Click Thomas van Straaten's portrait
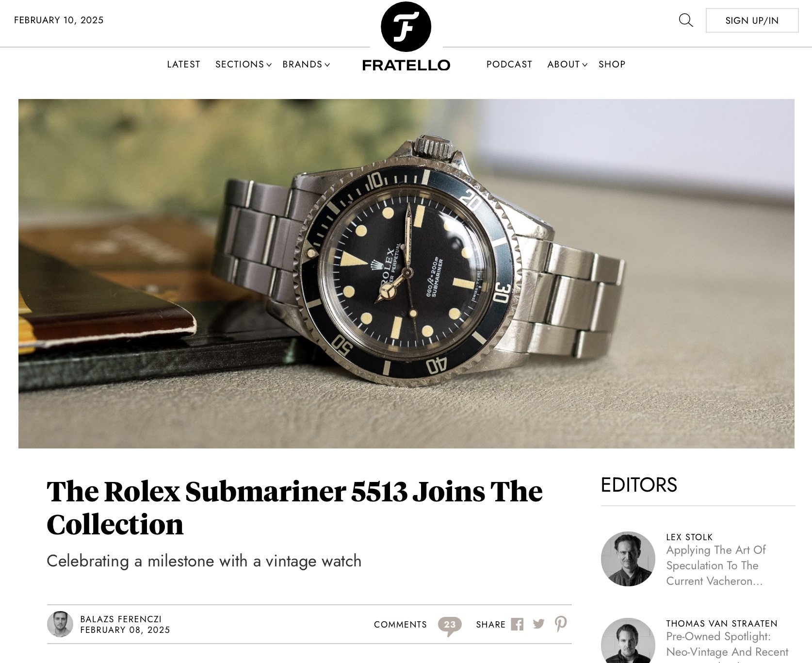Image resolution: width=812 pixels, height=663 pixels. [628, 641]
